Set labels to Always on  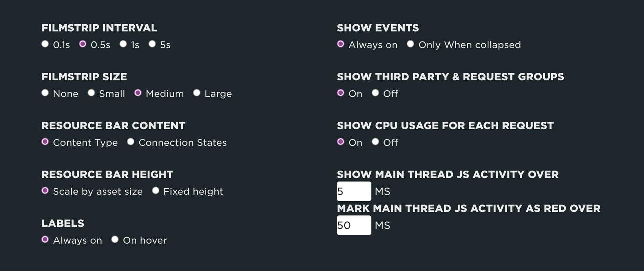tap(45, 240)
